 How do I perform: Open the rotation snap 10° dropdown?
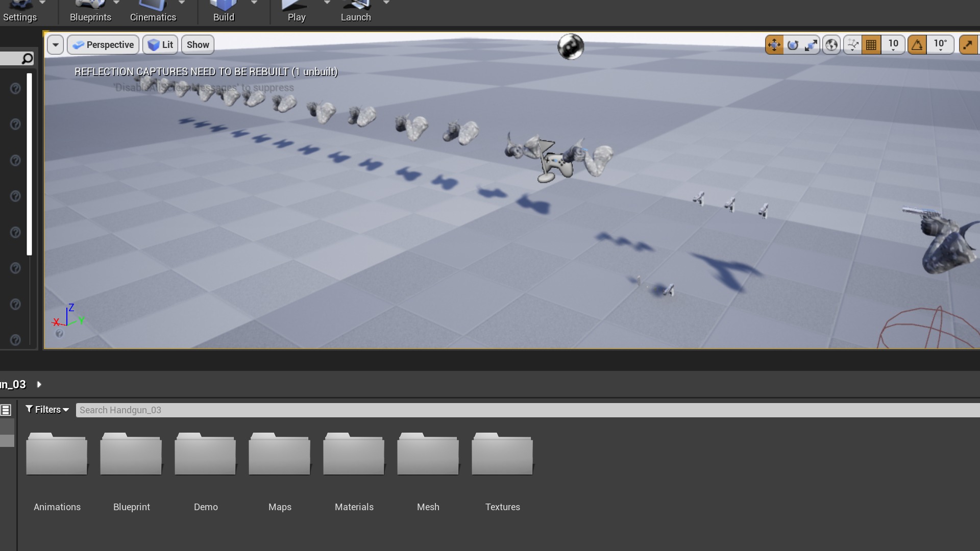click(x=940, y=45)
